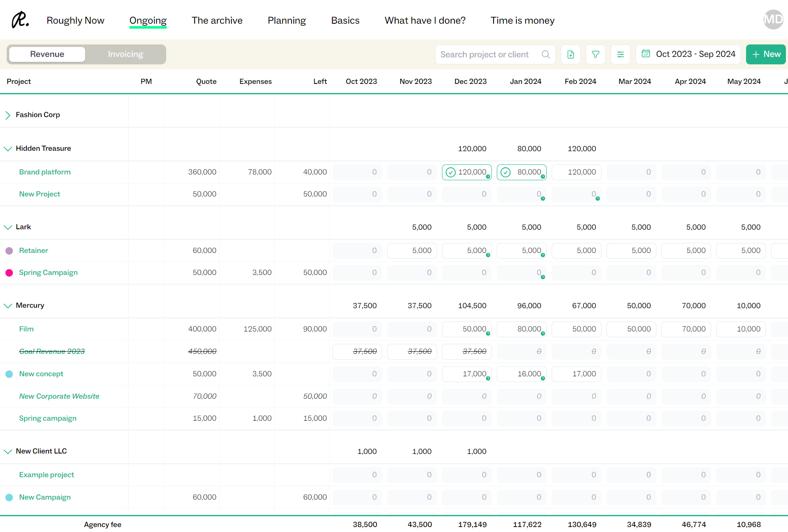Open the MD user avatar
This screenshot has height=532, width=788.
[773, 20]
